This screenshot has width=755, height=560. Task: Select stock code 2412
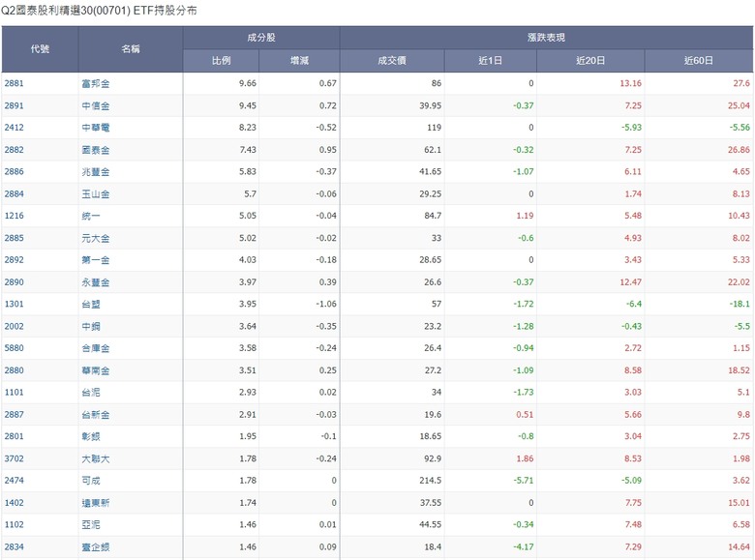click(x=14, y=128)
